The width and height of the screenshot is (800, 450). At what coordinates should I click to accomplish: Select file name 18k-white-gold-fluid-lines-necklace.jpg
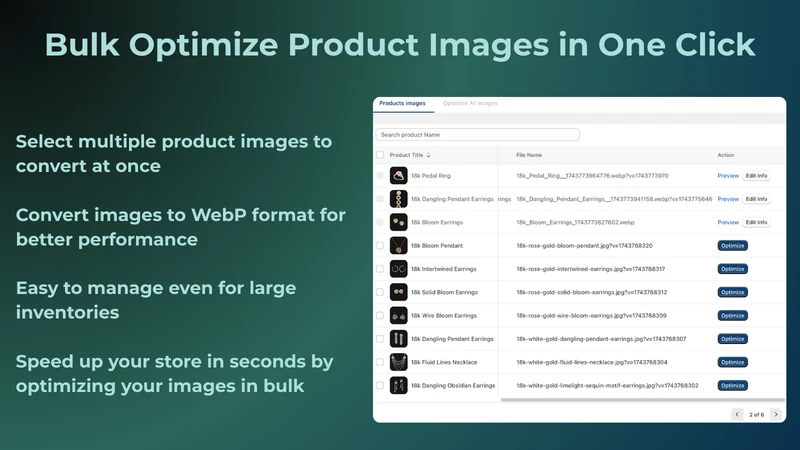coord(592,362)
